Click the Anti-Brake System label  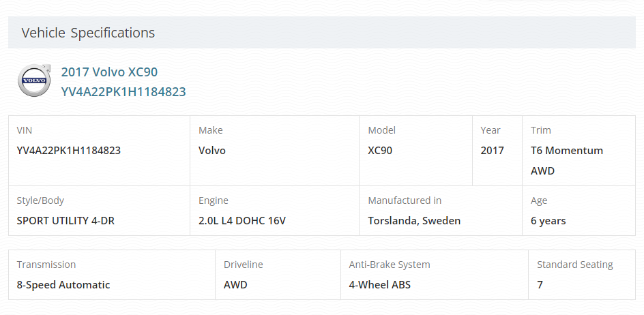tap(390, 265)
